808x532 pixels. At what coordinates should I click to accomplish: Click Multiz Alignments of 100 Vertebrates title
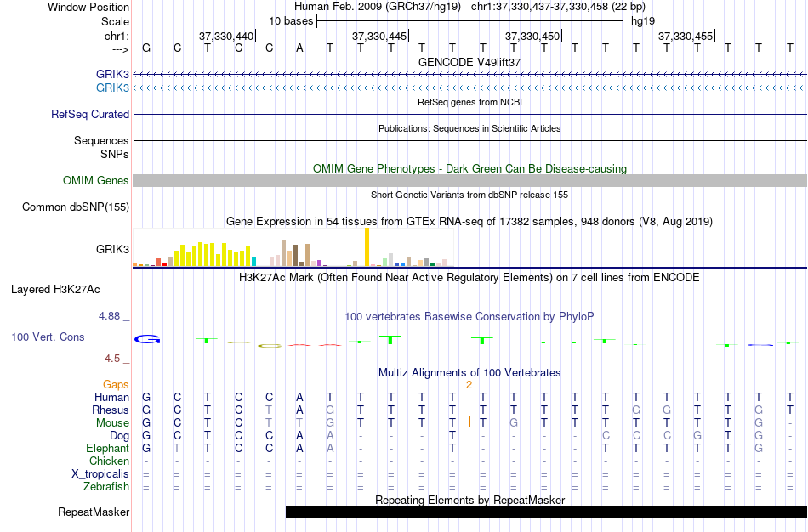click(469, 372)
